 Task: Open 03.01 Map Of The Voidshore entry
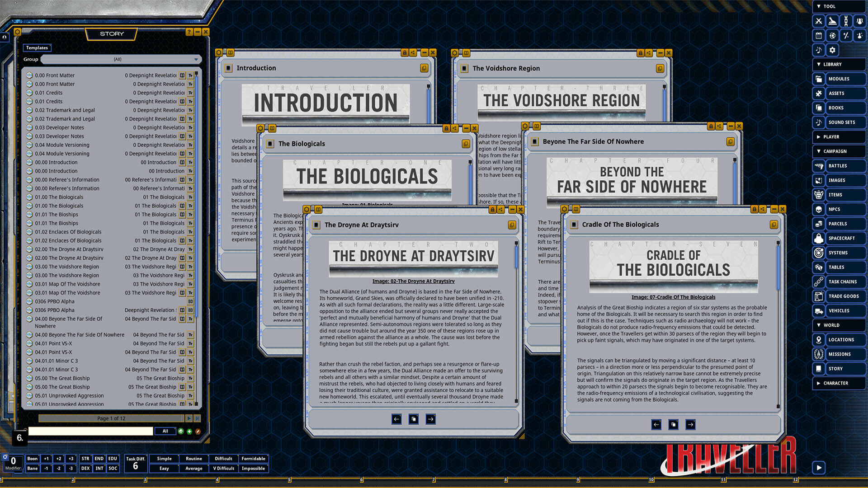pyautogui.click(x=68, y=284)
